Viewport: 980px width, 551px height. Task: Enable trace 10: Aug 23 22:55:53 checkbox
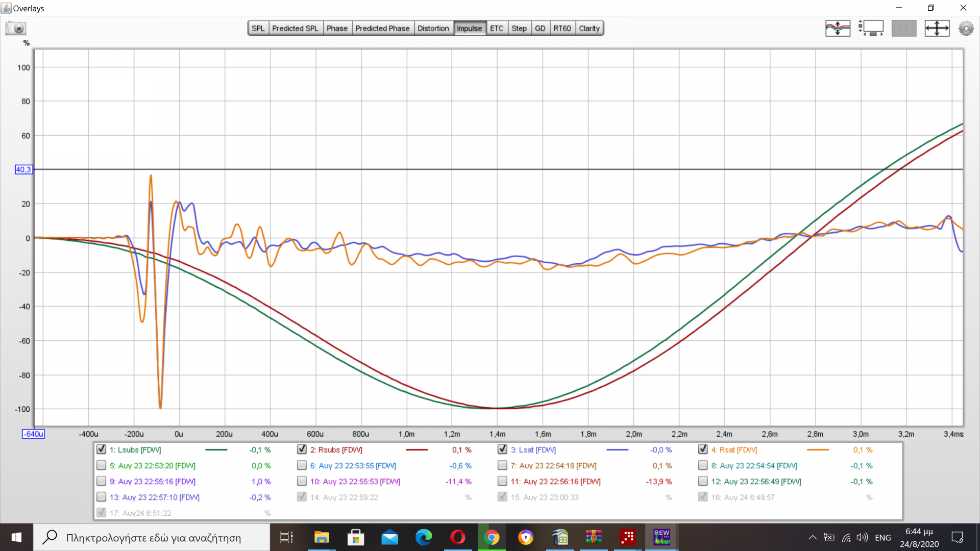(302, 481)
